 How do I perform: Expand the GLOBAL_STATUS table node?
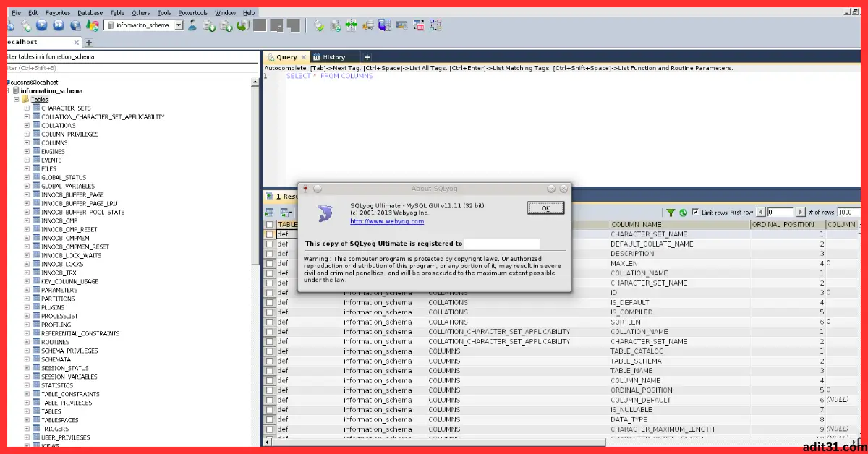[x=27, y=177]
